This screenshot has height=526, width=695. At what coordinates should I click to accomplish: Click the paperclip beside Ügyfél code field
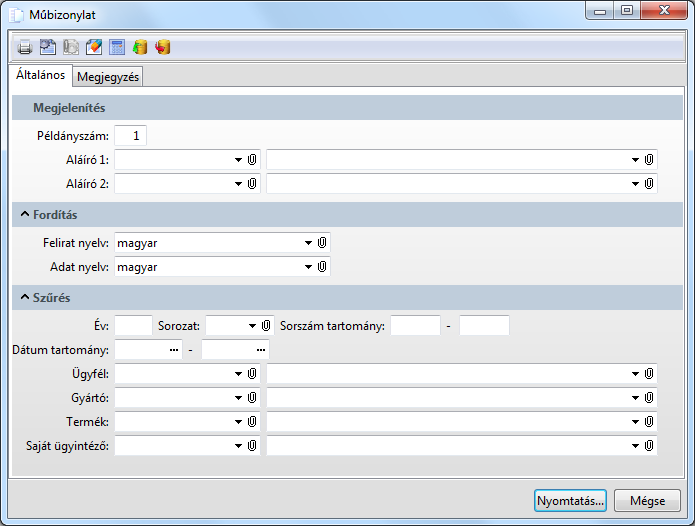point(252,374)
